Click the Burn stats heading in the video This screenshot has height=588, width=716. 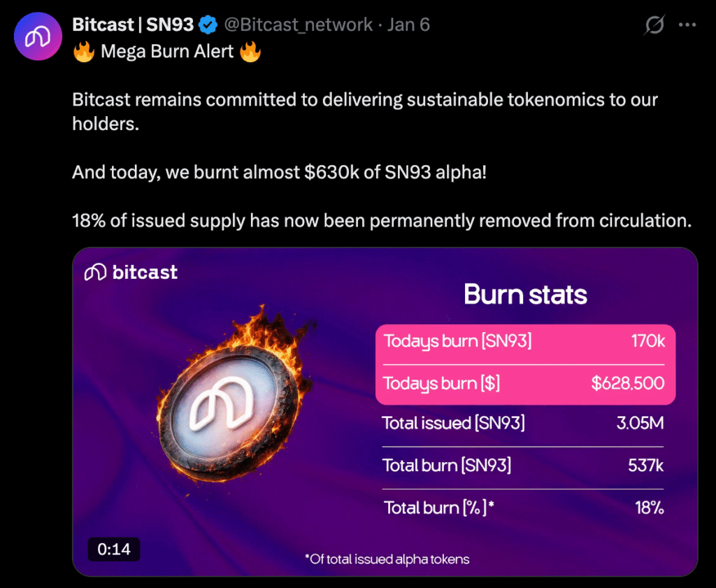tap(525, 294)
